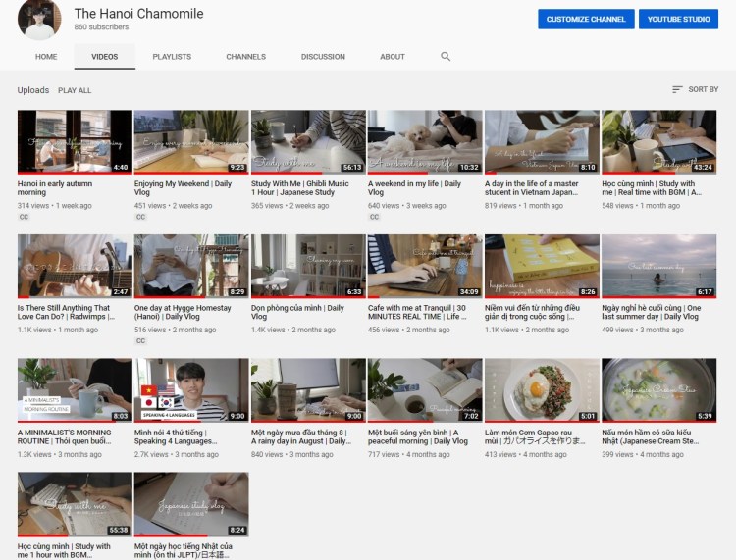The height and width of the screenshot is (560, 736).
Task: Click CC badge under Enjoying My Weekend video
Action: tap(140, 217)
